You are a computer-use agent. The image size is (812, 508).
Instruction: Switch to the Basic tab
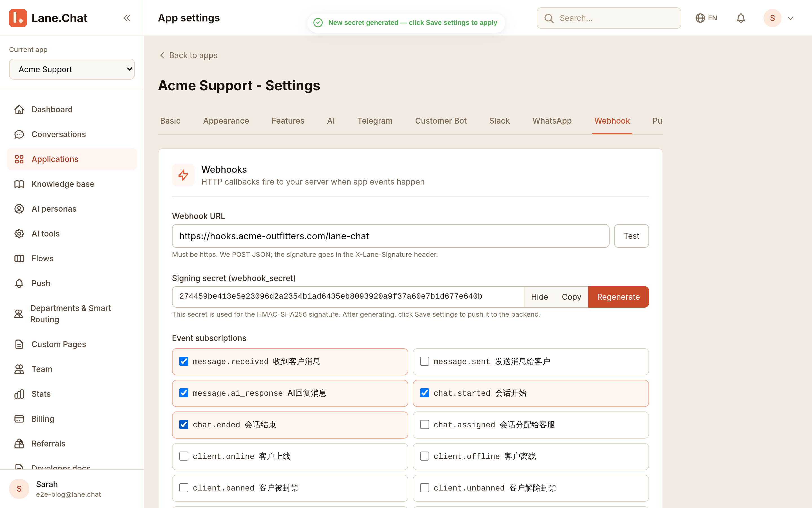tap(170, 121)
